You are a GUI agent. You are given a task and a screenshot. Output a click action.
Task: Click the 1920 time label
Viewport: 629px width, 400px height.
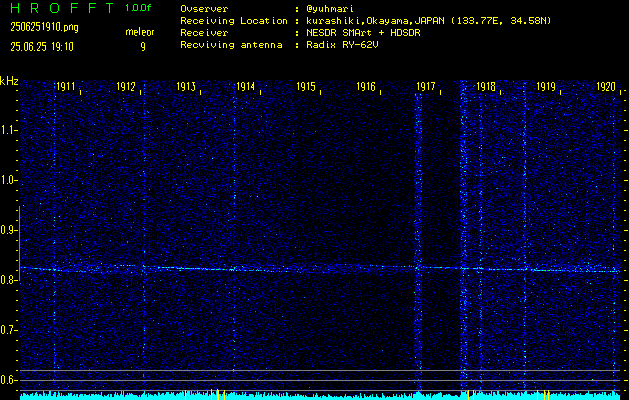(606, 87)
